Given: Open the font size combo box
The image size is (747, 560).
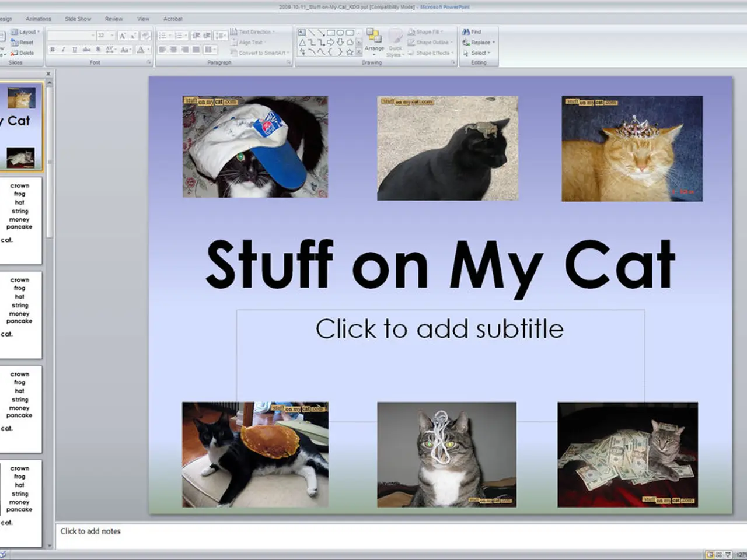Looking at the screenshot, I should pyautogui.click(x=105, y=36).
